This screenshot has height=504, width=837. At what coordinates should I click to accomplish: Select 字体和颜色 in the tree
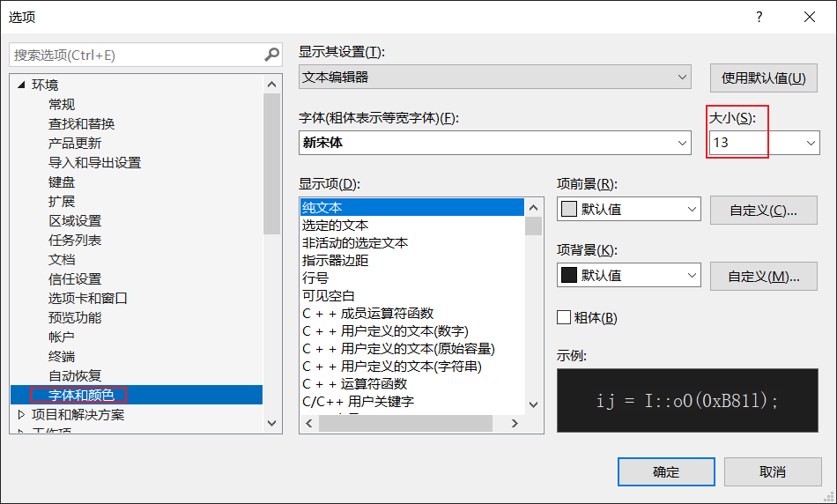tap(81, 395)
